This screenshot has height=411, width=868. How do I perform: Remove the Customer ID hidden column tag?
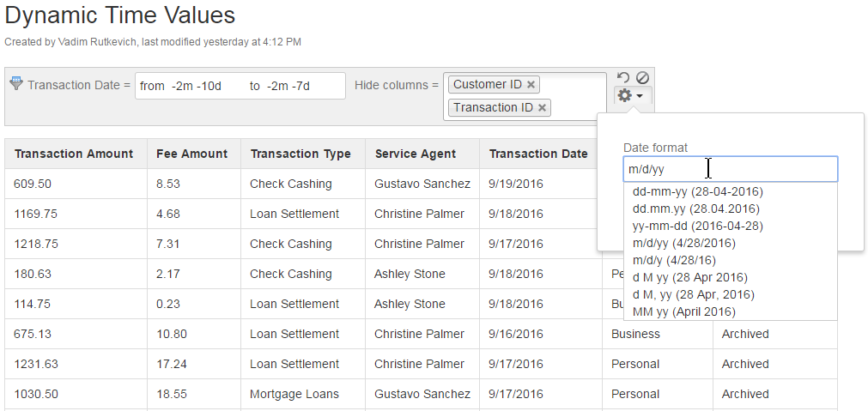pos(531,84)
